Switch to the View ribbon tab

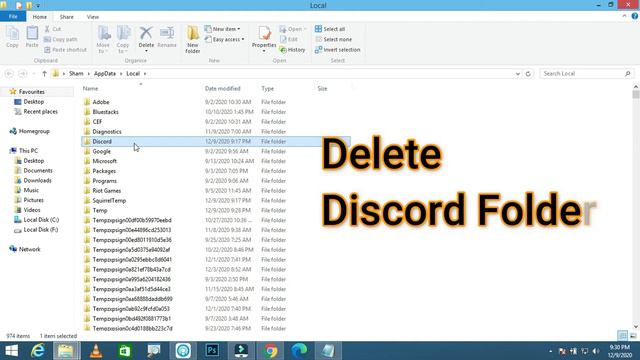(x=93, y=17)
